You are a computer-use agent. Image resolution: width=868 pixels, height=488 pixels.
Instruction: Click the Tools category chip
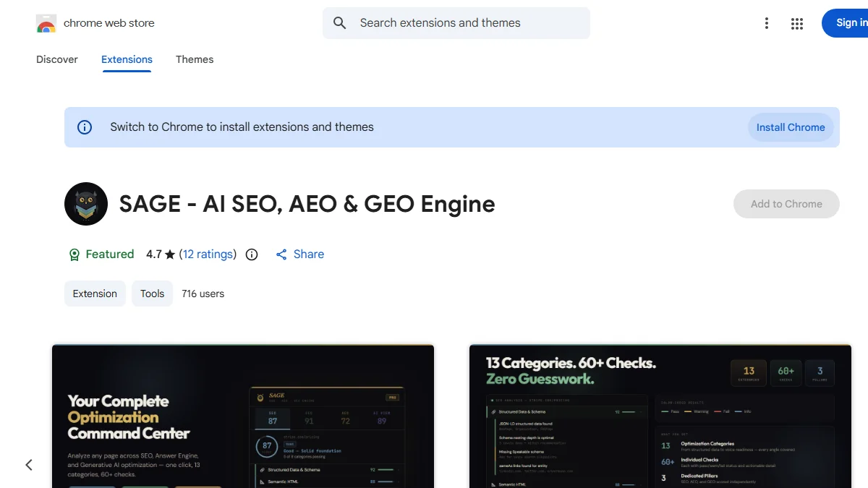(152, 294)
